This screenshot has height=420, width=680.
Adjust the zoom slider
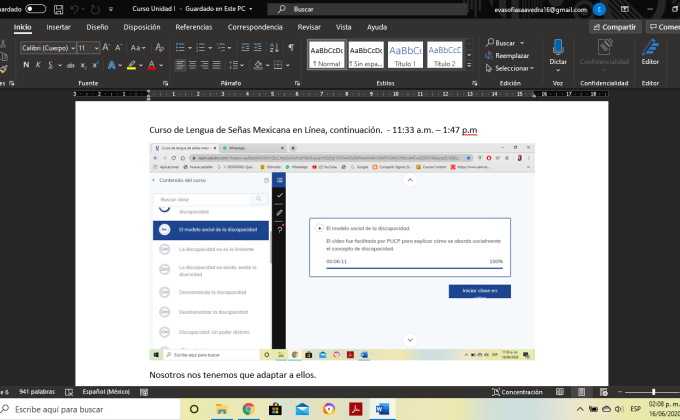(653, 392)
